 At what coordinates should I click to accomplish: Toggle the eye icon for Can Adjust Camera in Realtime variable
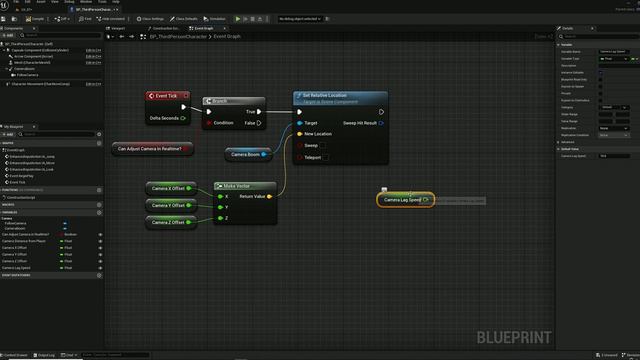[x=100, y=235]
